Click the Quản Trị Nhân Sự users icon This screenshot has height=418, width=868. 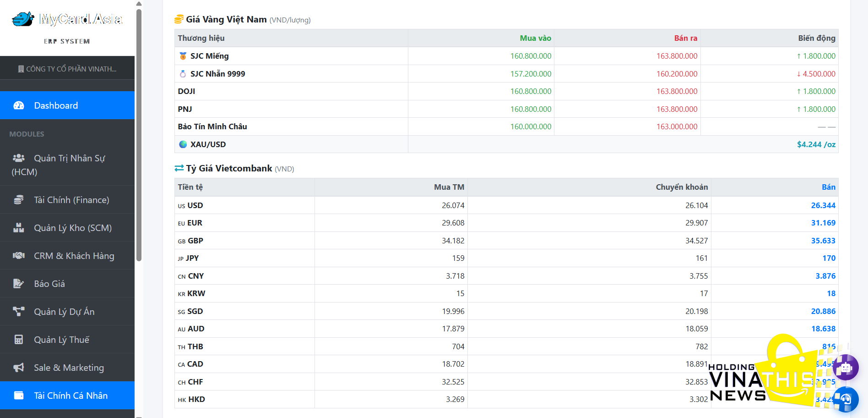point(19,158)
